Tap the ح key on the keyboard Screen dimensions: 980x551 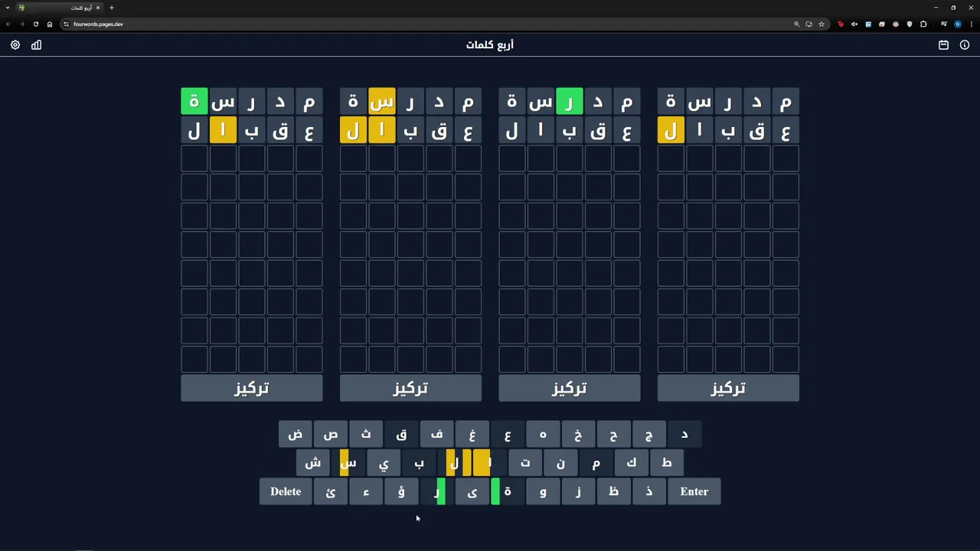coord(613,434)
